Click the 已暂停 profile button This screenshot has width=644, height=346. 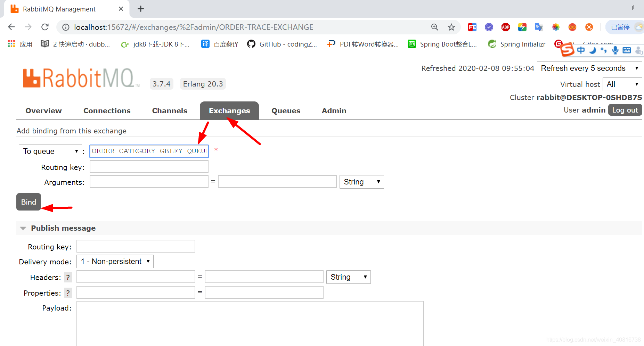[625, 27]
